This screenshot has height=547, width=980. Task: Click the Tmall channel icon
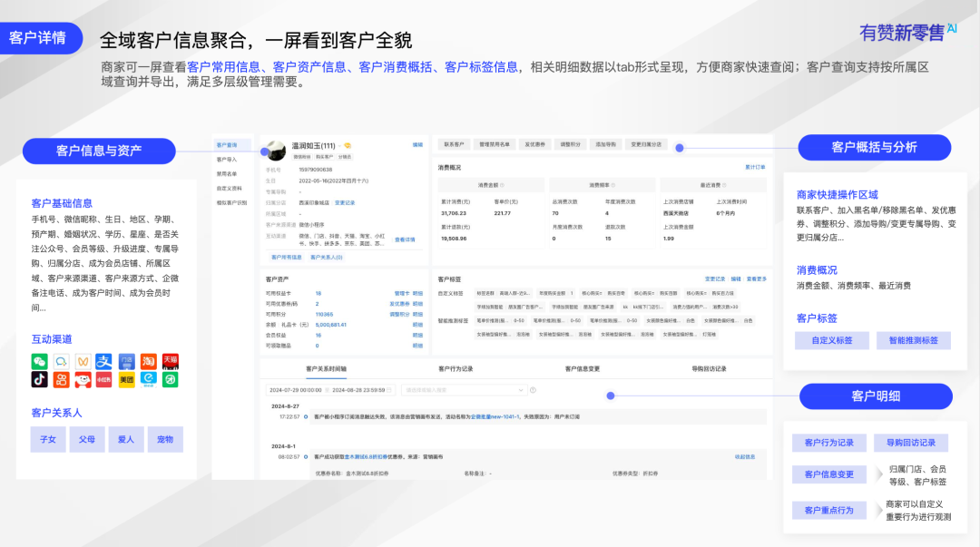pos(170,361)
